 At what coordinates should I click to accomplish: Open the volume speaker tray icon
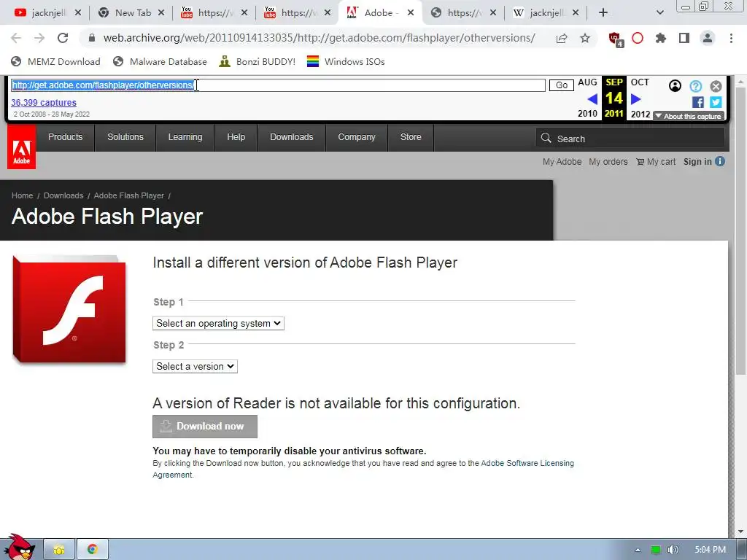(x=673, y=550)
